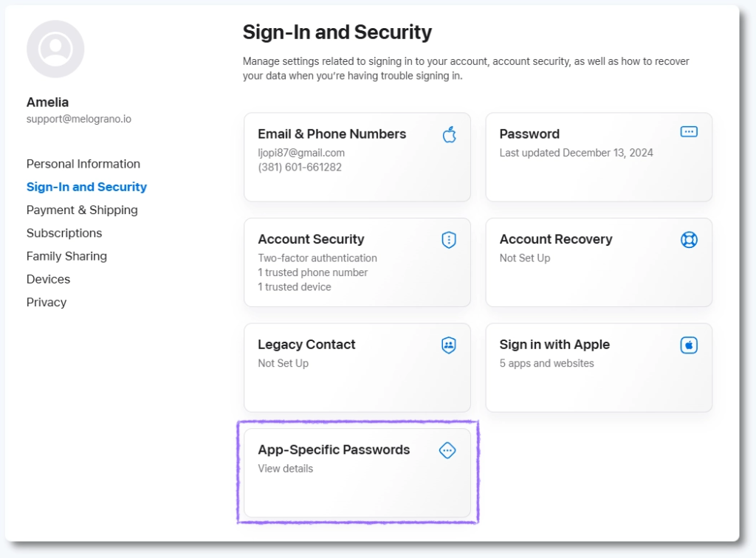Click the Account Recovery lifebuoy icon
The image size is (756, 558).
click(688, 240)
